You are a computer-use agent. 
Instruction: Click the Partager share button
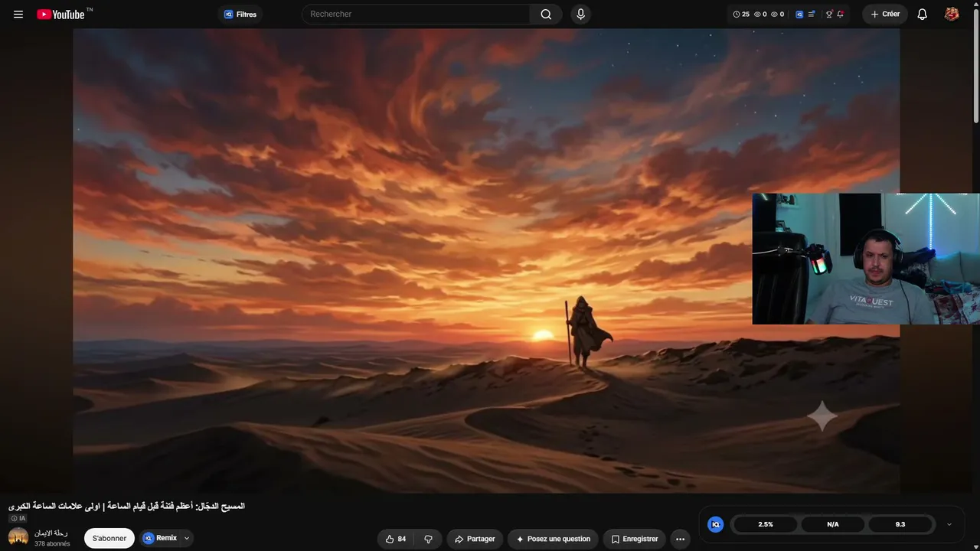475,539
